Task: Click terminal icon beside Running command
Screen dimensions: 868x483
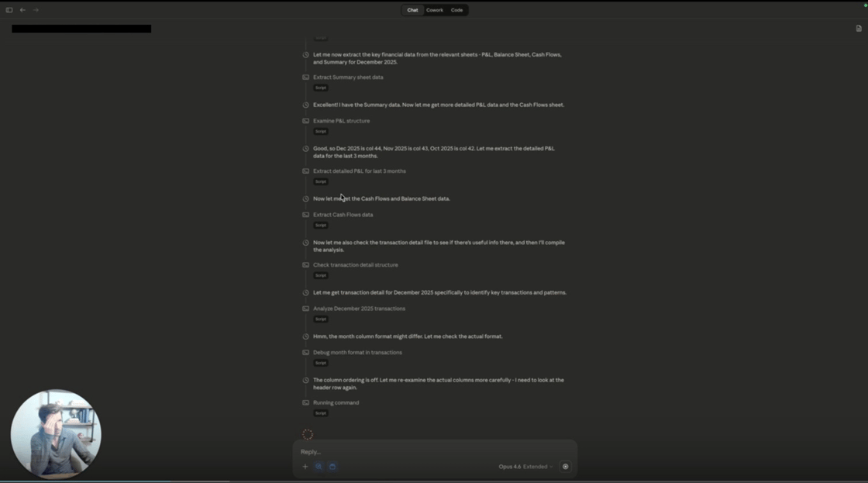Action: coord(305,402)
